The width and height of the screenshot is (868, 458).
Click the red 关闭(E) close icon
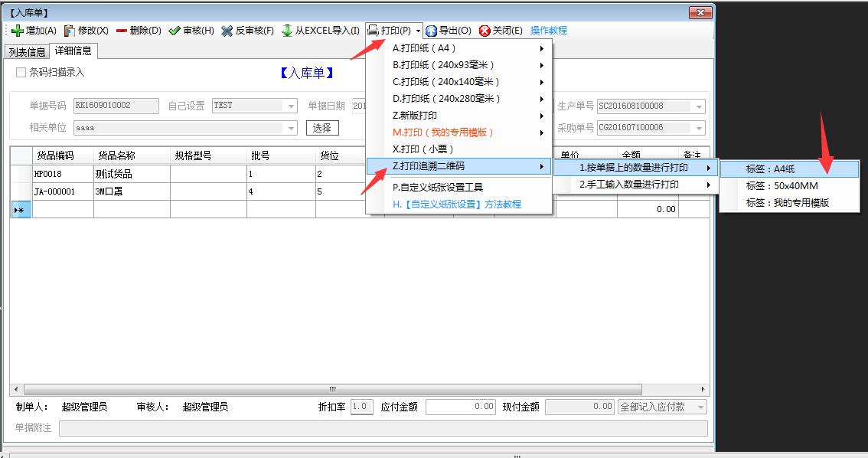click(x=485, y=31)
